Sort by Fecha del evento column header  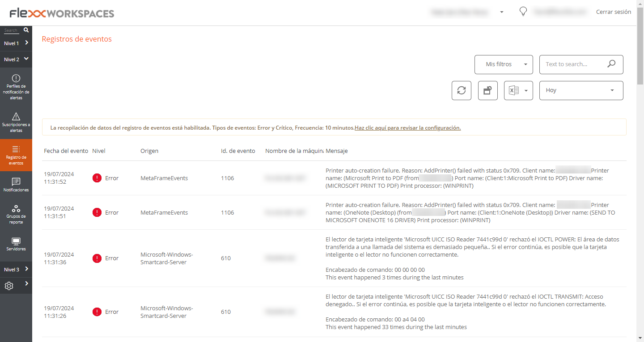(66, 151)
